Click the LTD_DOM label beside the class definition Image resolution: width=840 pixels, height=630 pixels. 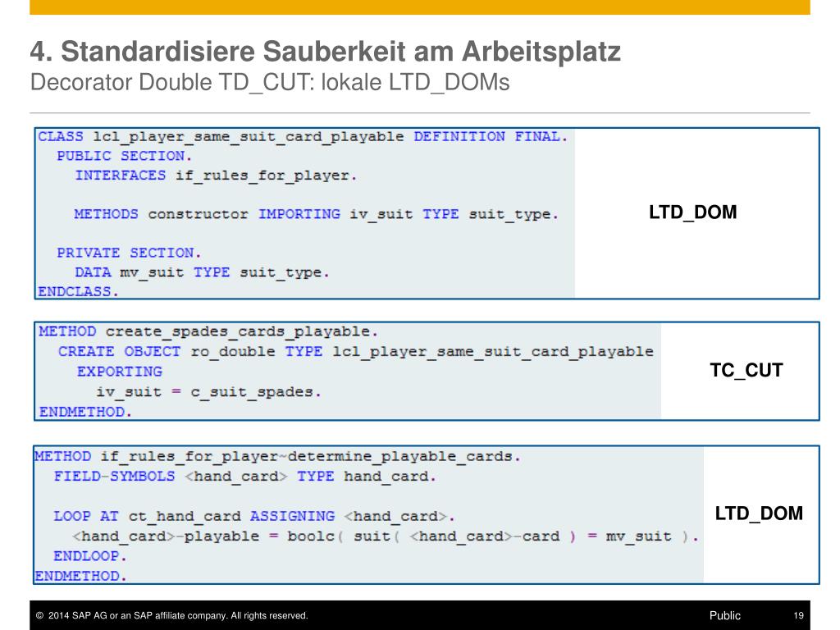(x=692, y=212)
